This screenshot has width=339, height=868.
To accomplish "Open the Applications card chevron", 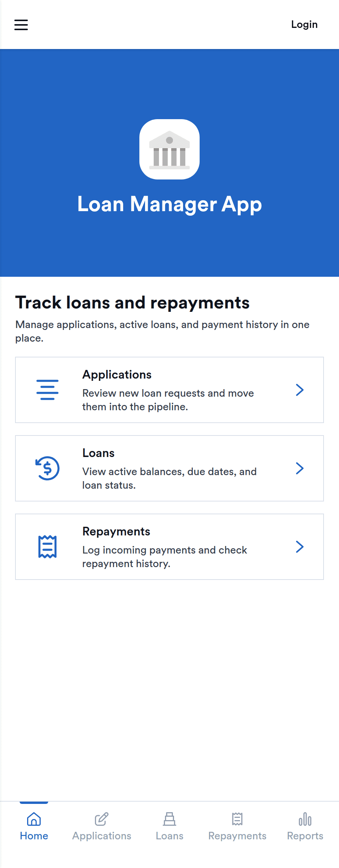I will (300, 390).
